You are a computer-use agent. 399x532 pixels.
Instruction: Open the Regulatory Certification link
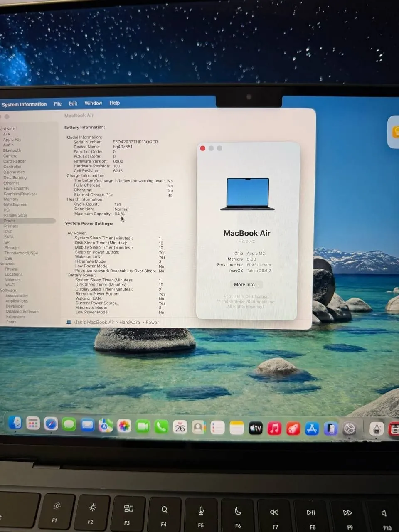coord(246,296)
